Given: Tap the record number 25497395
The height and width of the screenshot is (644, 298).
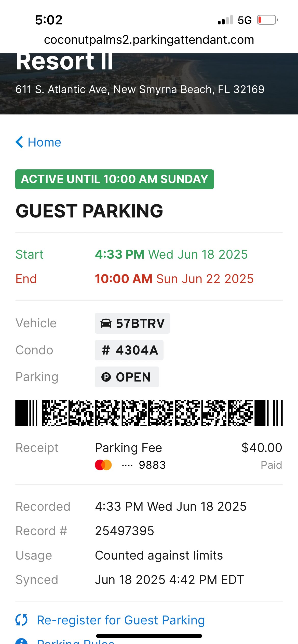Looking at the screenshot, I should pos(125,531).
